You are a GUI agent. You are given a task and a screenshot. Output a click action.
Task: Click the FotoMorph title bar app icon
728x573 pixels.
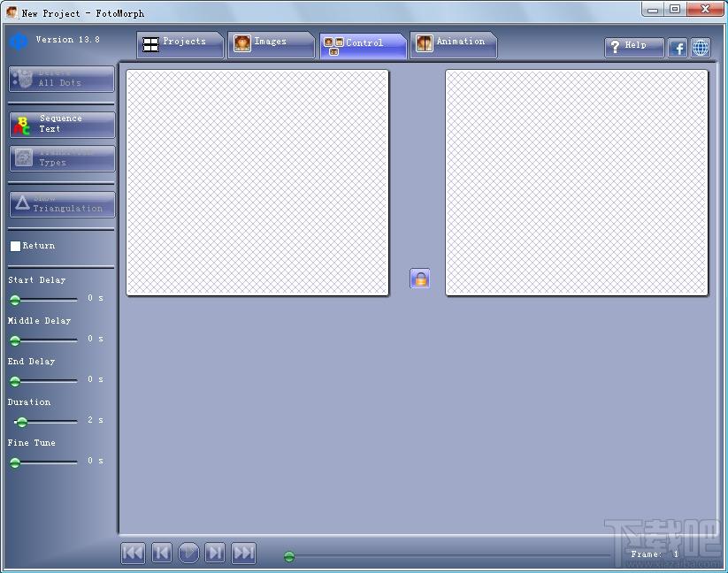pyautogui.click(x=12, y=12)
